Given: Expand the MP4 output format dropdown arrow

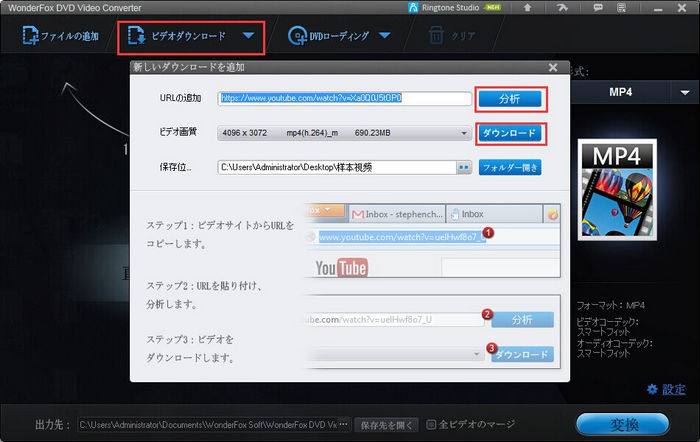Looking at the screenshot, I should [x=685, y=92].
